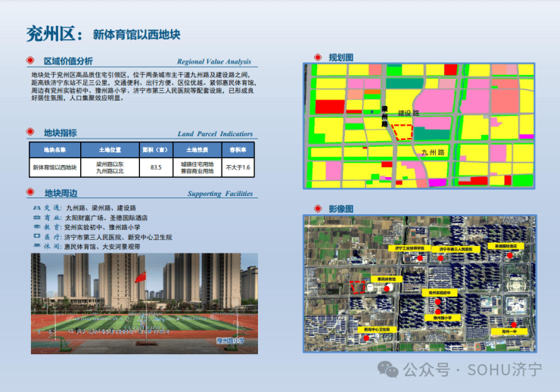Click the red diamond bullet beside 地块指标

30,132
